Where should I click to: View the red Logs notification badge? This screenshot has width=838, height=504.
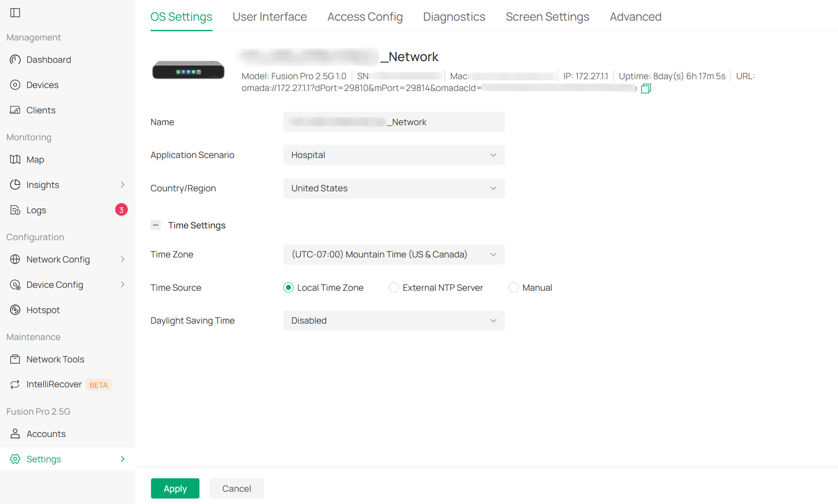click(121, 210)
